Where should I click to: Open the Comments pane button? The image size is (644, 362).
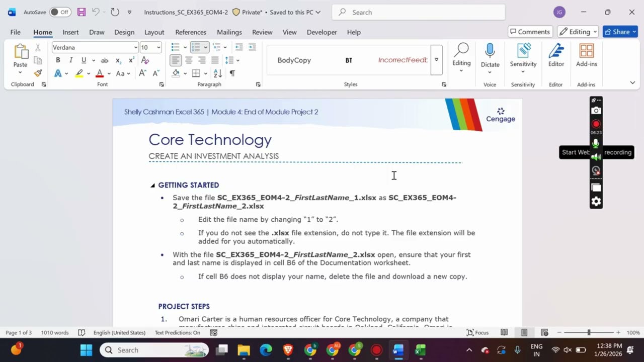point(530,32)
